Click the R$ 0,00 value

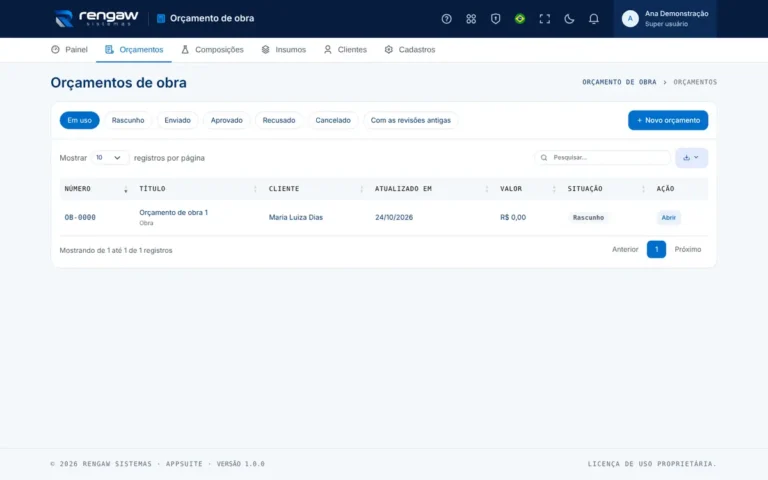[x=513, y=217]
